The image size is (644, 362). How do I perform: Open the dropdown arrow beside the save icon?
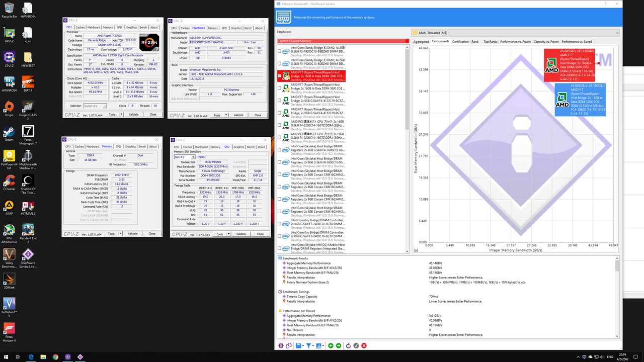pos(303,345)
